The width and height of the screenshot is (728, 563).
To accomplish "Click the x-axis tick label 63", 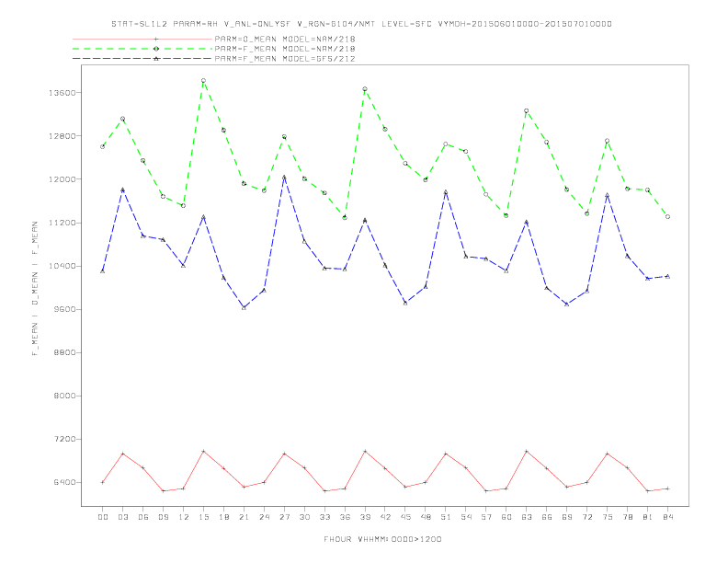I will [x=527, y=517].
